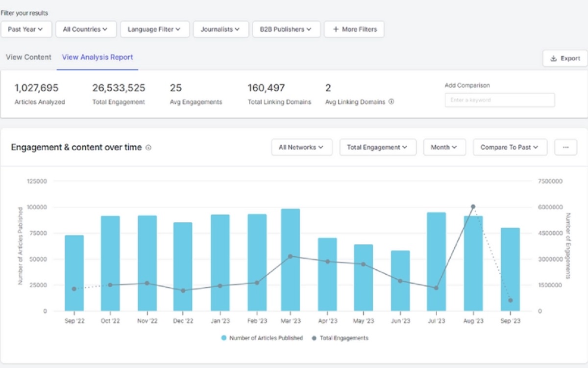Click the Avg Linking Domains info icon
Screen dimensions: 588x368
(391, 102)
